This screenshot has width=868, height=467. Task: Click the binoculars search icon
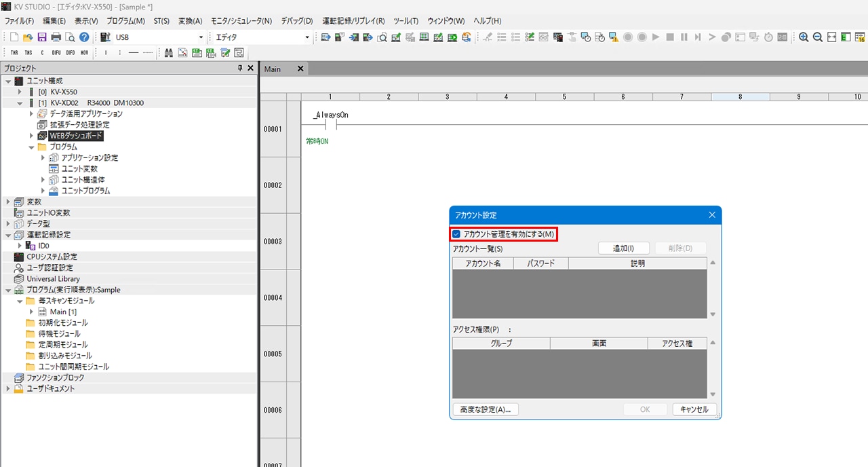coord(168,53)
